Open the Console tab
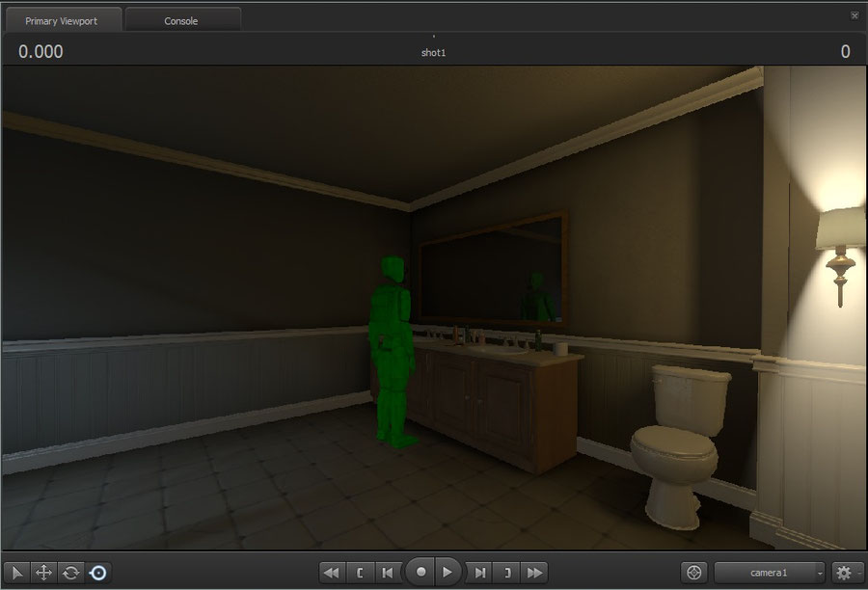868x590 pixels. (181, 20)
